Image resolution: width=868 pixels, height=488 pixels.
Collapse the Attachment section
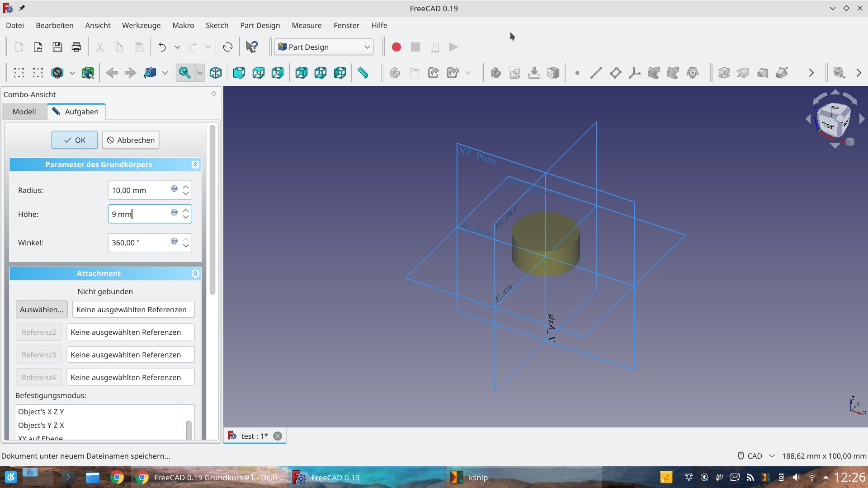(x=195, y=273)
